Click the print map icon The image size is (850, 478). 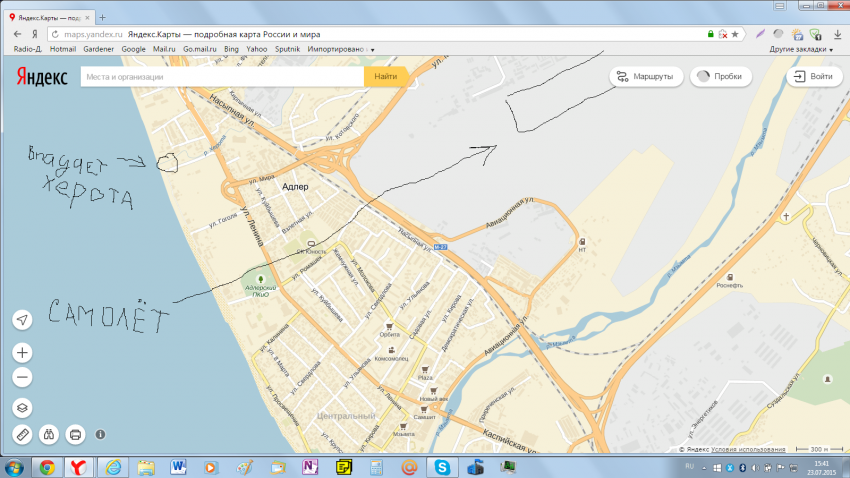click(x=74, y=435)
